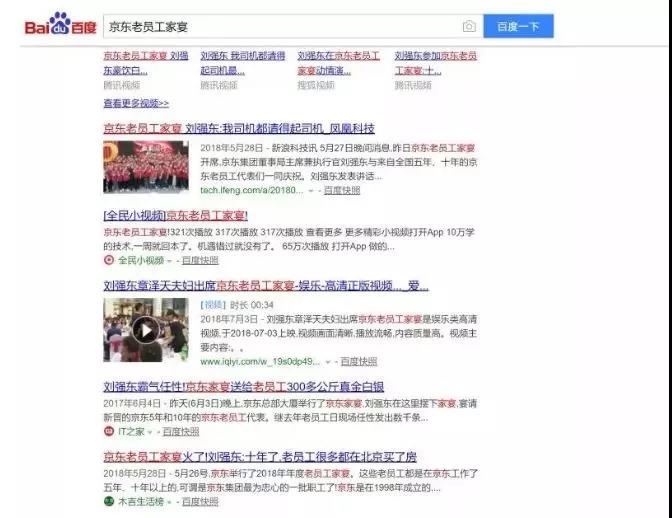Image resolution: width=672 pixels, height=518 pixels.
Task: Open 百度快照 for the 全民小视频 result
Action: point(200,260)
